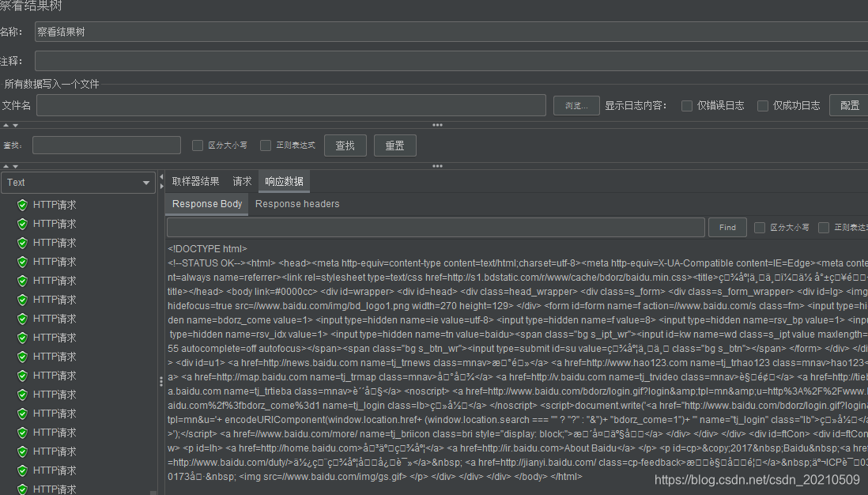Expand the down arrow on the divider under the 文件名 row

[x=15, y=125]
